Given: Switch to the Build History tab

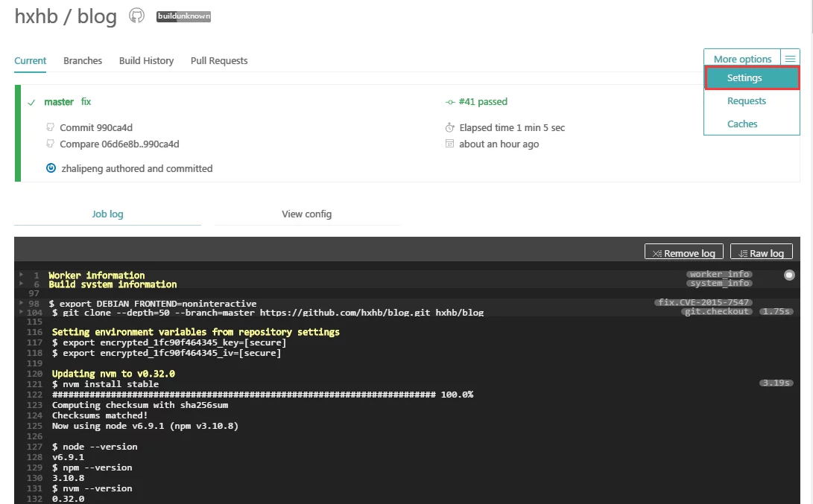Looking at the screenshot, I should click(146, 60).
